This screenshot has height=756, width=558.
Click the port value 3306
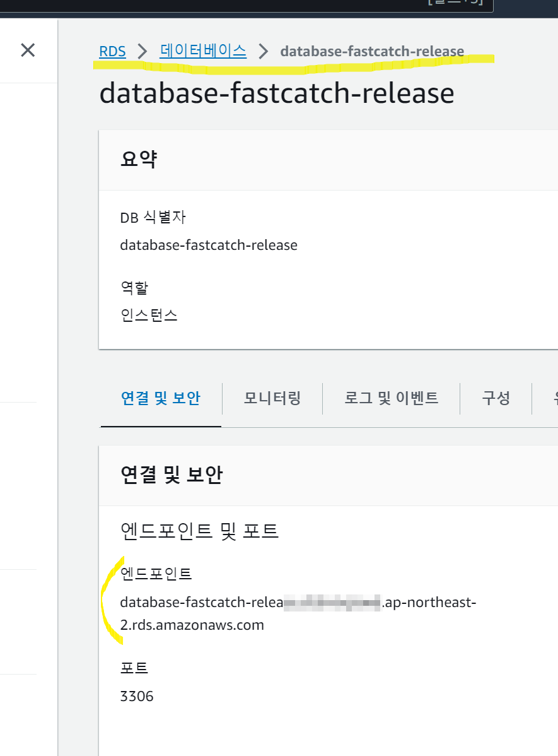(x=137, y=696)
